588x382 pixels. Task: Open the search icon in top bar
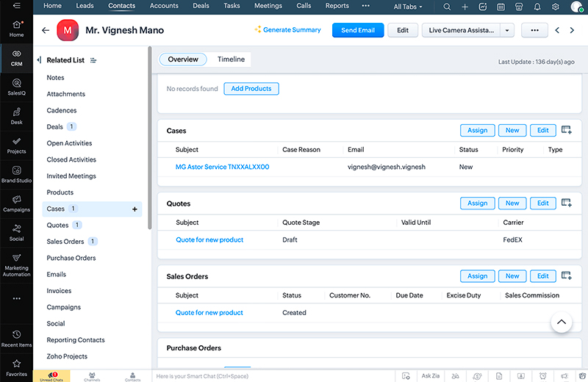click(447, 7)
